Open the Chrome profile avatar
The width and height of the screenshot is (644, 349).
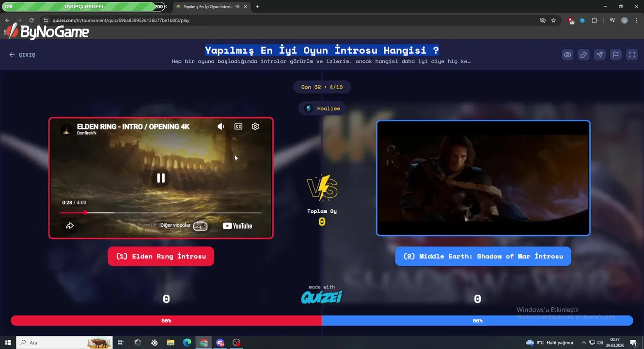pyautogui.click(x=624, y=20)
